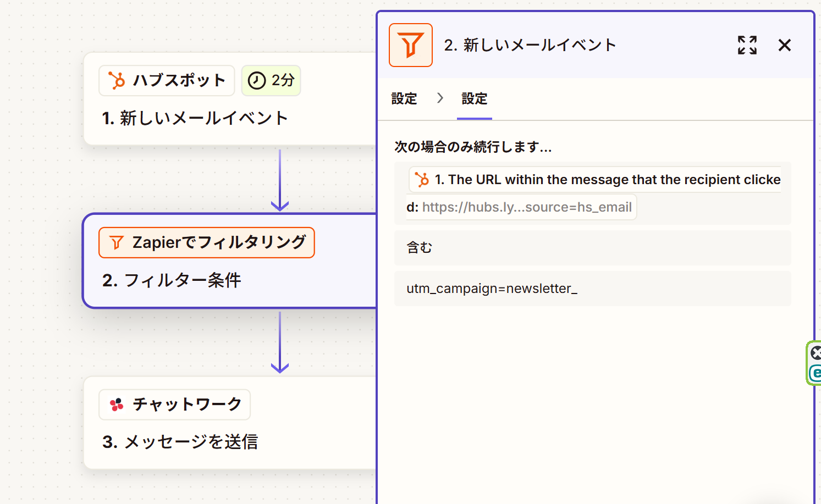The height and width of the screenshot is (504, 821).
Task: Select step 1. 新しいメールイベント card
Action: click(x=230, y=99)
